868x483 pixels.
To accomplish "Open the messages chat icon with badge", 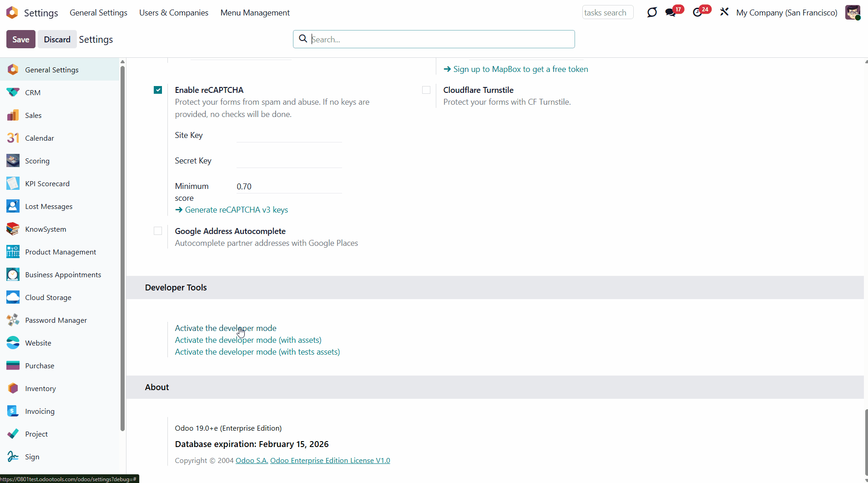I will pyautogui.click(x=671, y=13).
